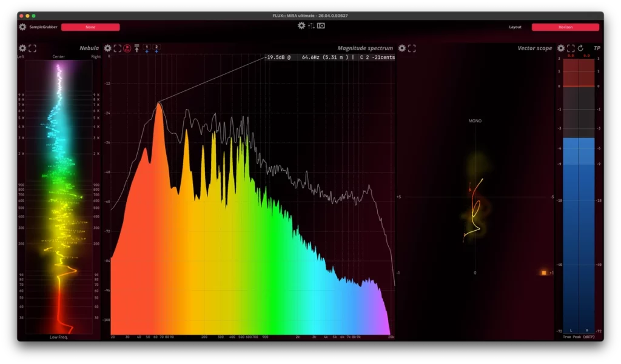This screenshot has width=621, height=364.
Task: Click the orange +1 correlation marker
Action: pyautogui.click(x=544, y=273)
